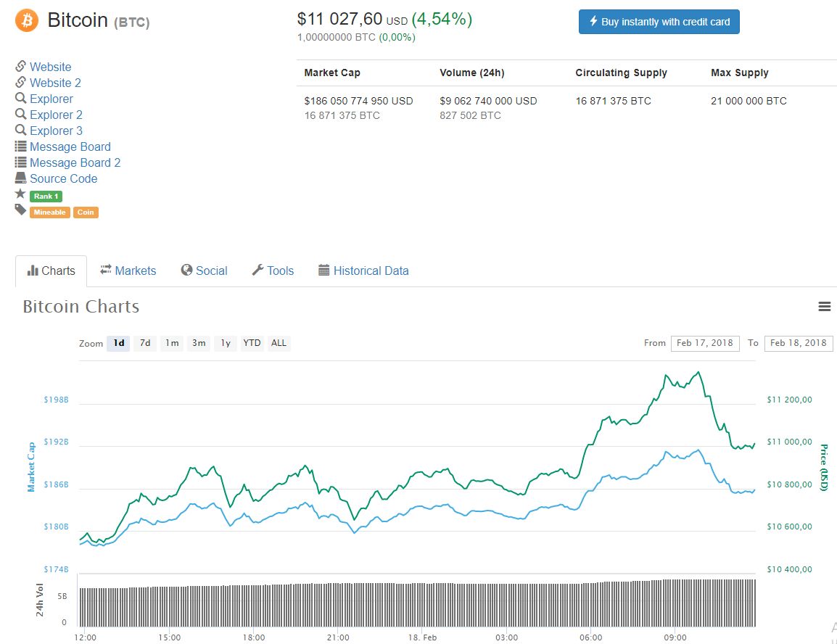Set chart zoom to 1m
The image size is (837, 644).
172,343
